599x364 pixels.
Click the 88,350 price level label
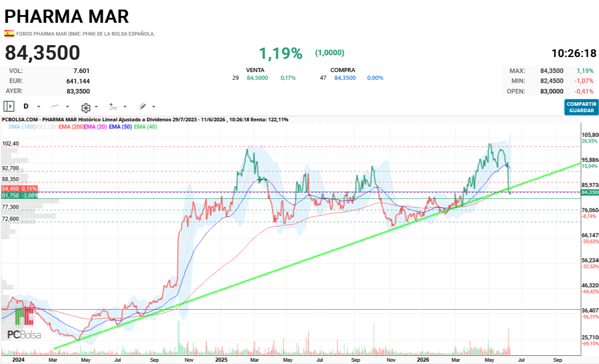click(x=10, y=179)
